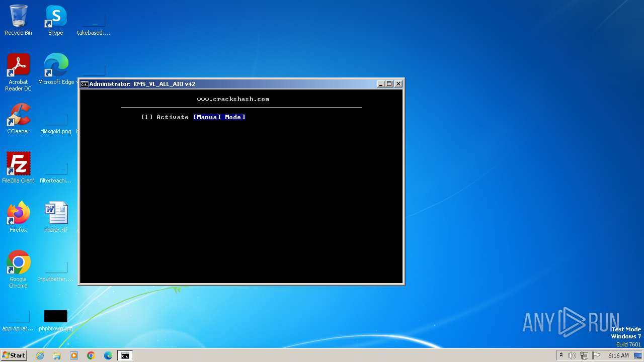The width and height of the screenshot is (644, 362).
Task: Select the phpbrown.jpg image file
Action: pyautogui.click(x=56, y=321)
